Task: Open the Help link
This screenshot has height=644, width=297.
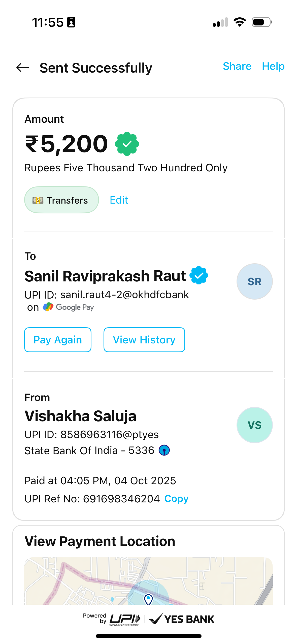Action: coord(273,66)
